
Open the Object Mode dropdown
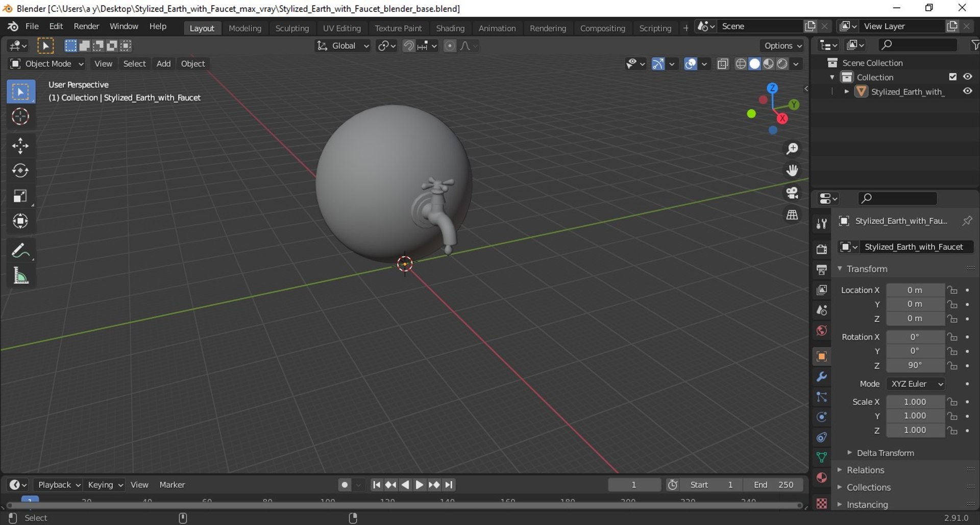[x=47, y=64]
